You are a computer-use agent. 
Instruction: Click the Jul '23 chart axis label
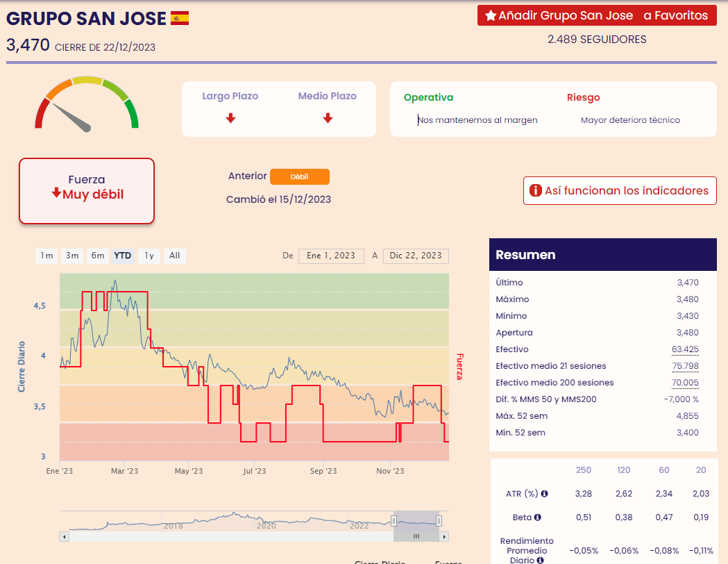255,471
